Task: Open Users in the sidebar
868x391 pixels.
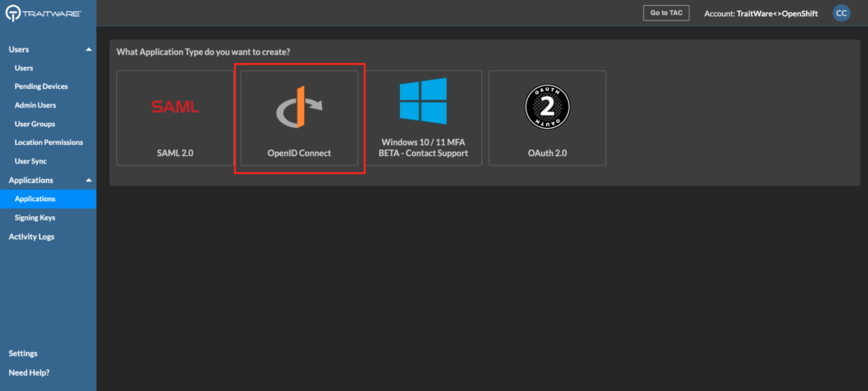Action: (24, 68)
